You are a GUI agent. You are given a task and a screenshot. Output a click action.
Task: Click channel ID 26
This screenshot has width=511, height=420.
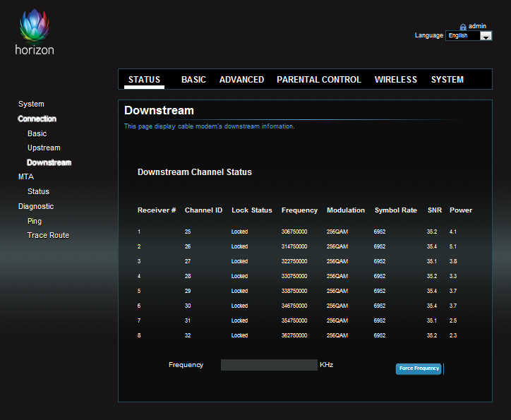[x=187, y=246]
